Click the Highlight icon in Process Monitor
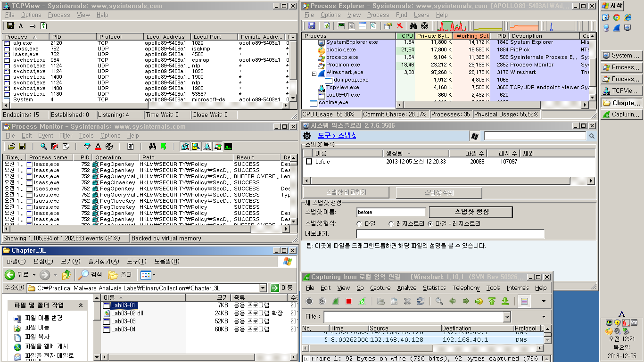 coord(98,147)
